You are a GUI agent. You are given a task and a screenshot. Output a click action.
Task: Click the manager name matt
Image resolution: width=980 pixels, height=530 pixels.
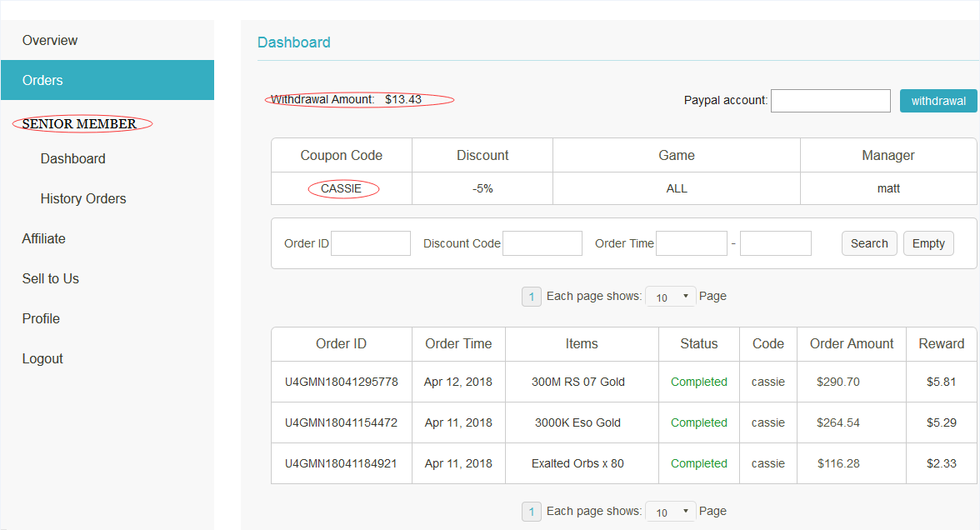888,188
